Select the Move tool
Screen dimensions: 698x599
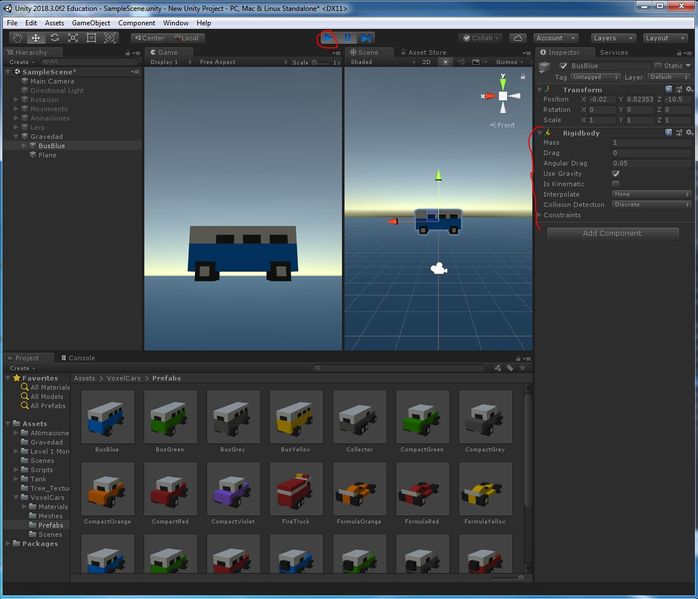pyautogui.click(x=36, y=38)
